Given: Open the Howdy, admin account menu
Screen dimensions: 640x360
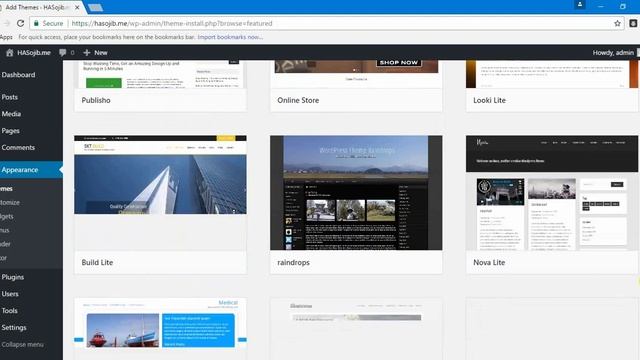Looking at the screenshot, I should pos(613,53).
